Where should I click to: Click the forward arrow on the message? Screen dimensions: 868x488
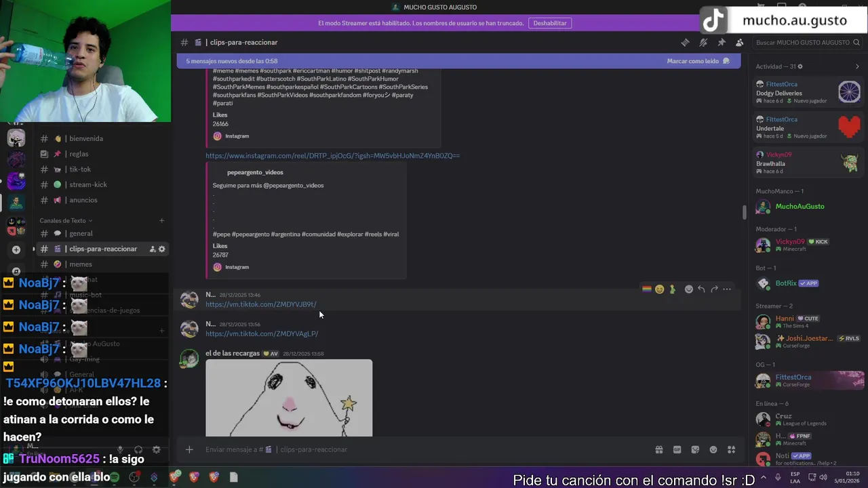click(714, 289)
